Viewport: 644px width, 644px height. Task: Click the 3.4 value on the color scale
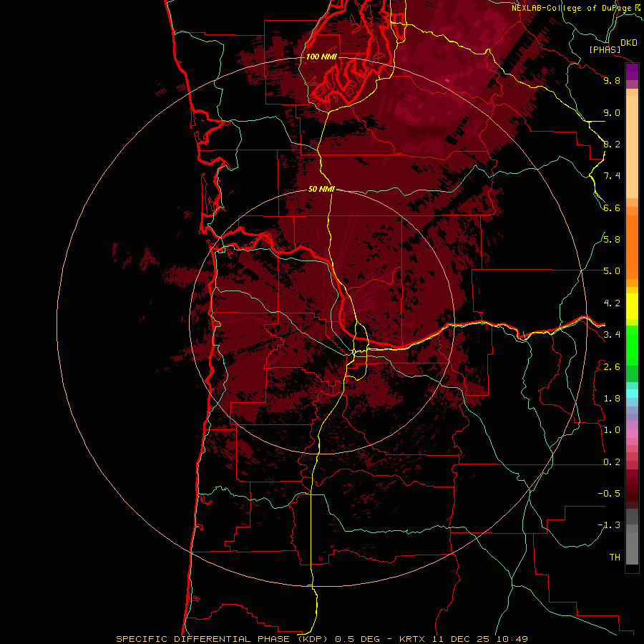pyautogui.click(x=612, y=335)
